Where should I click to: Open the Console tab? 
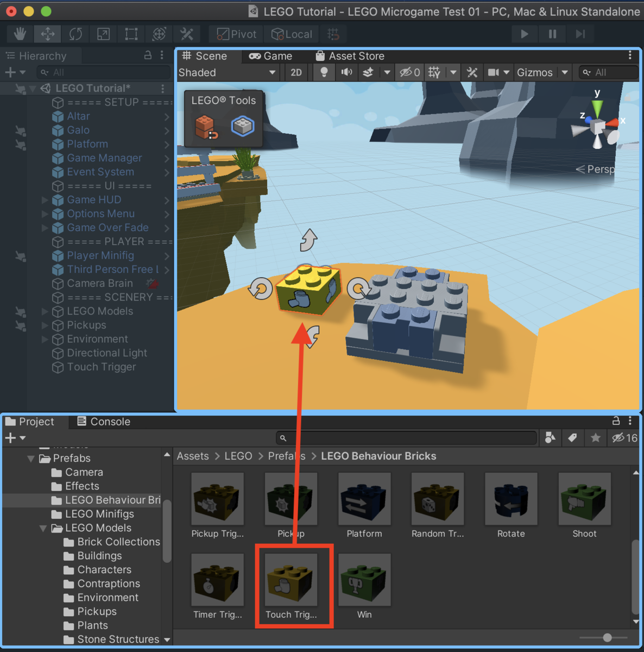click(104, 422)
